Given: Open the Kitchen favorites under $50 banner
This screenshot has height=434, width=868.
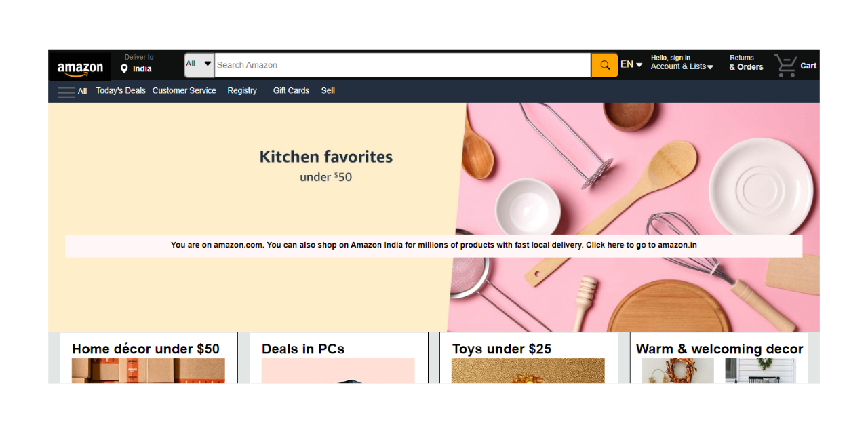Looking at the screenshot, I should click(434, 217).
